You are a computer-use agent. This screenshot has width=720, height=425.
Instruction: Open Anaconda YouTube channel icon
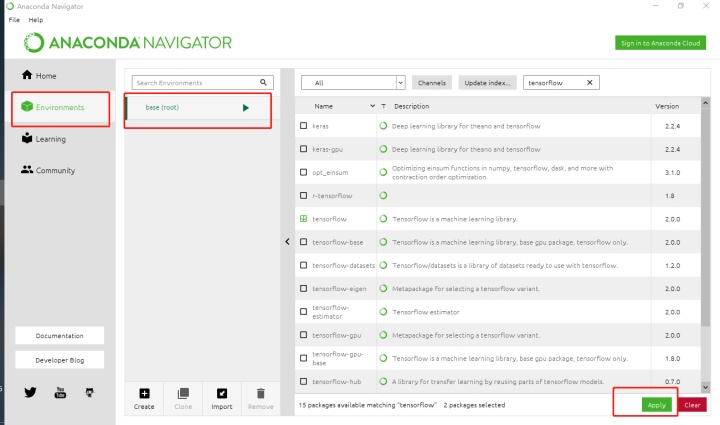(60, 392)
